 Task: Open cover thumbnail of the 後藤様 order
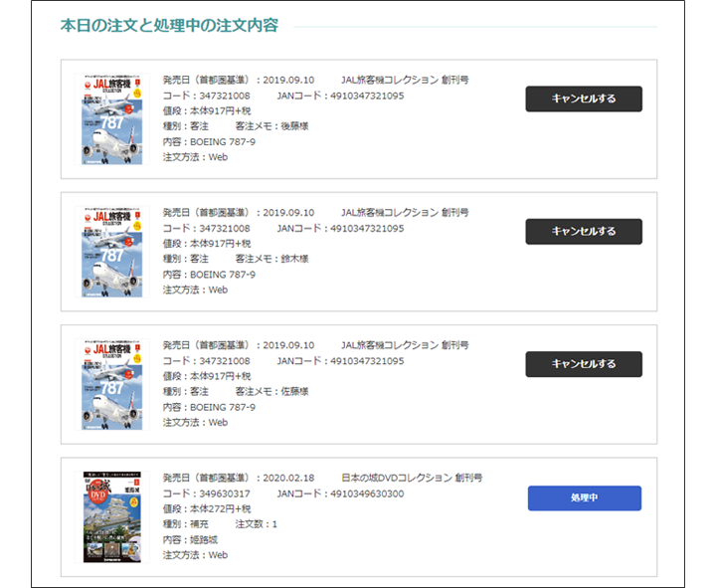coord(111,119)
